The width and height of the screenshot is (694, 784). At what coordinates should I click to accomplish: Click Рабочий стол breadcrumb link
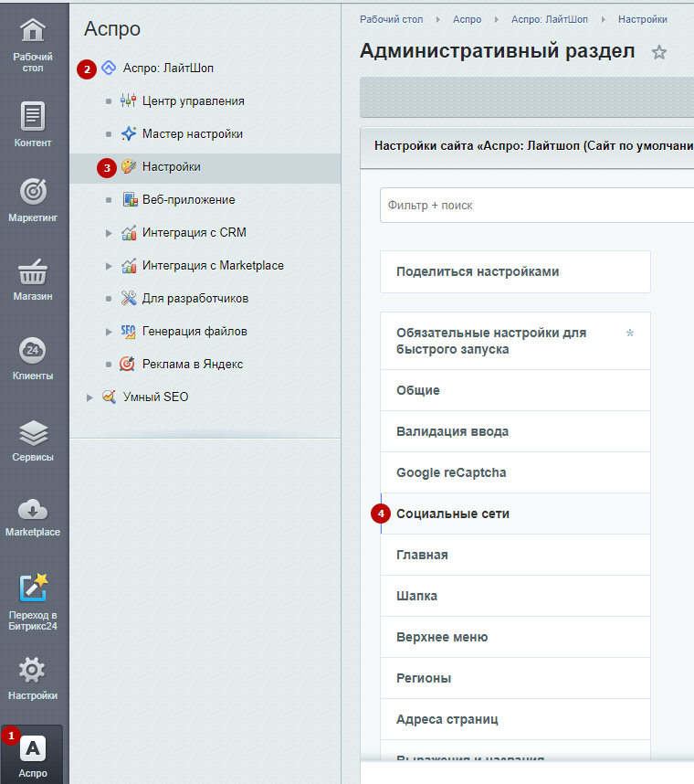(x=391, y=19)
